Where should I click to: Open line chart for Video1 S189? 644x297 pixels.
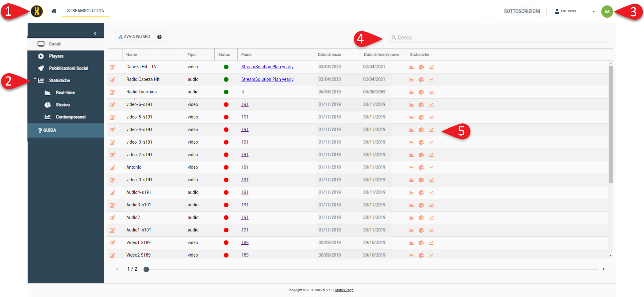pyautogui.click(x=431, y=243)
